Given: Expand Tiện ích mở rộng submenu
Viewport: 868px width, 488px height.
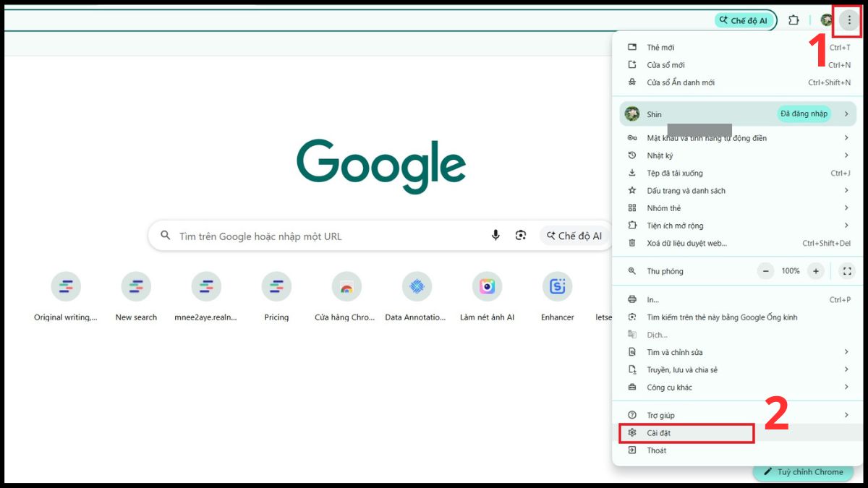Looking at the screenshot, I should click(739, 226).
